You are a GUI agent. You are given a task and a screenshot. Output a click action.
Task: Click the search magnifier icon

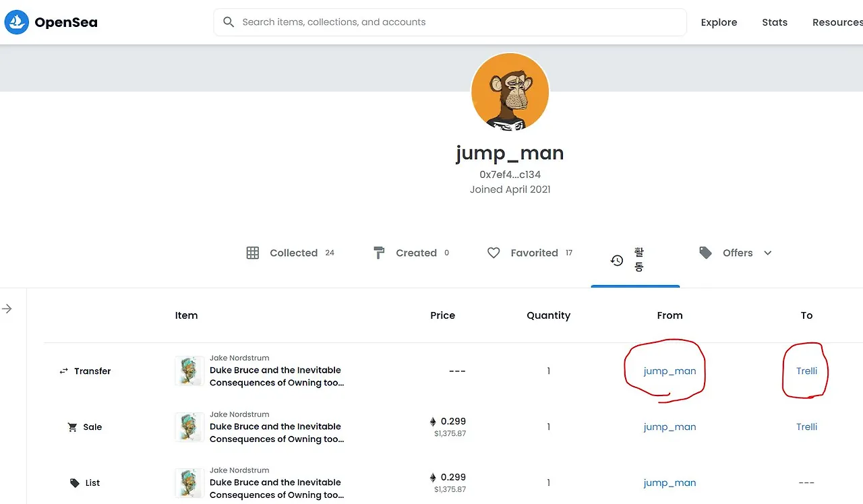(229, 22)
